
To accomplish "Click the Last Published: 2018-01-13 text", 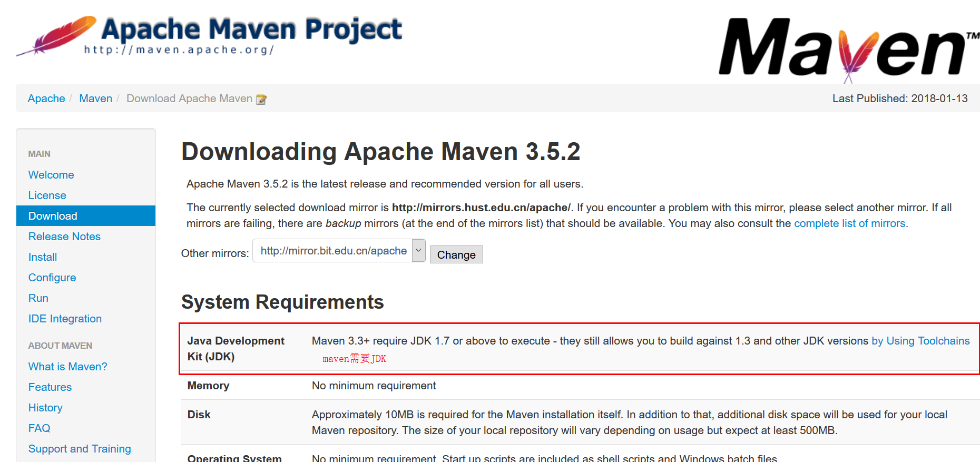I will [x=900, y=99].
